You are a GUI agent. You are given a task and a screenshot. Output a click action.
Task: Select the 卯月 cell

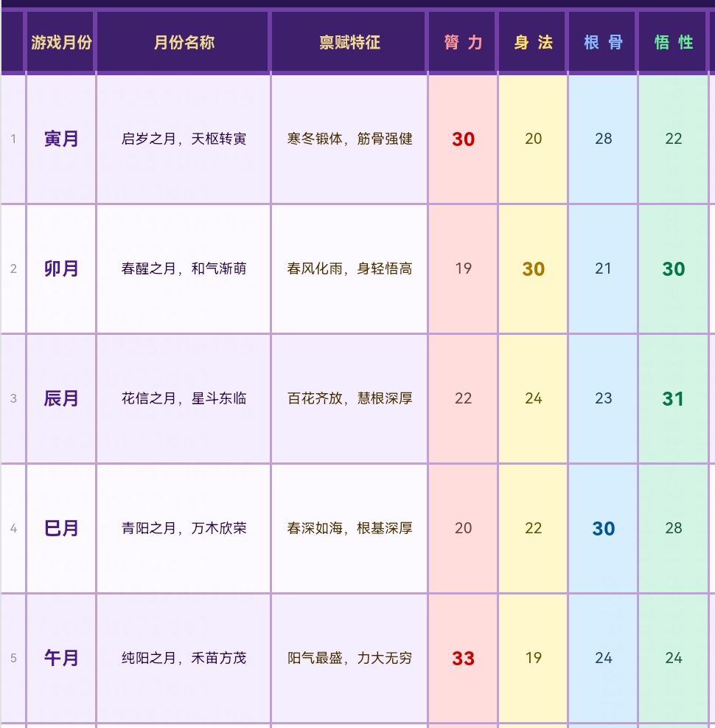click(x=61, y=268)
